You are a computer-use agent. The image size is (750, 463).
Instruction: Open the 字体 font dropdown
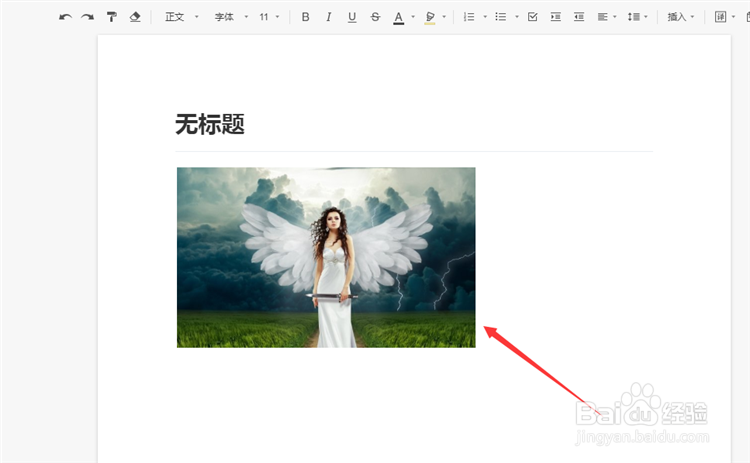231,17
